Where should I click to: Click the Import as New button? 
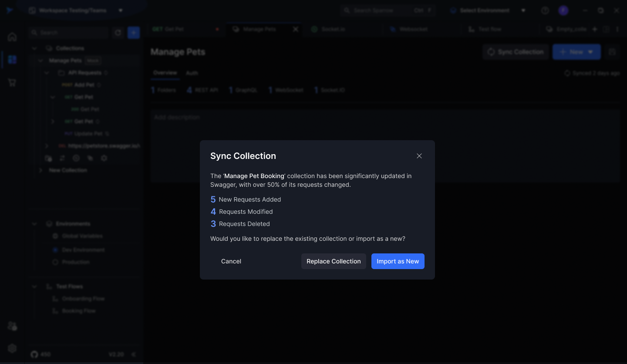398,261
